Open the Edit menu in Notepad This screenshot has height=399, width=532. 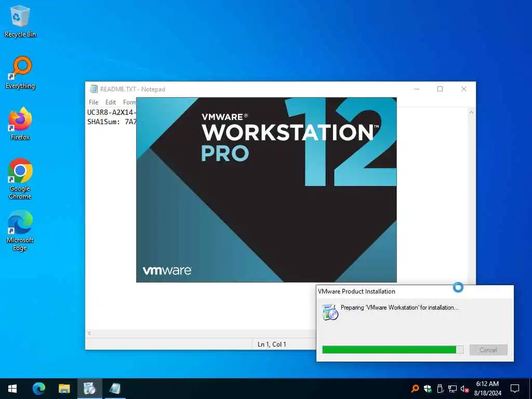(110, 102)
